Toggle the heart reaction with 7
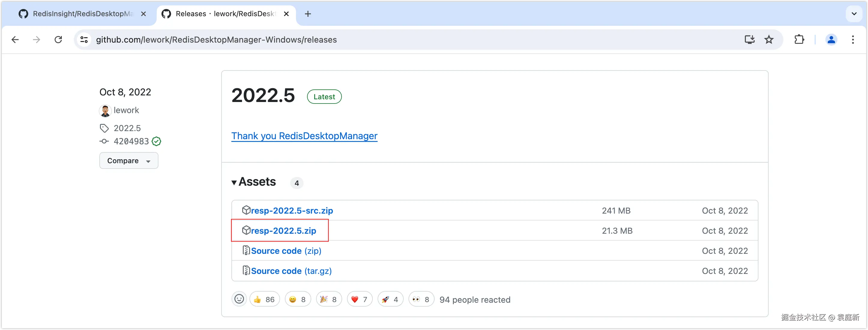868x330 pixels. pyautogui.click(x=360, y=299)
